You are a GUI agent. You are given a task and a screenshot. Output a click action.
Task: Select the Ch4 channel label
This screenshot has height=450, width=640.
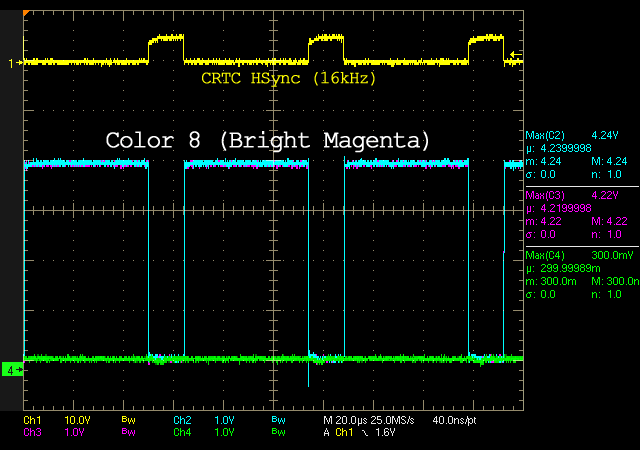[182, 432]
